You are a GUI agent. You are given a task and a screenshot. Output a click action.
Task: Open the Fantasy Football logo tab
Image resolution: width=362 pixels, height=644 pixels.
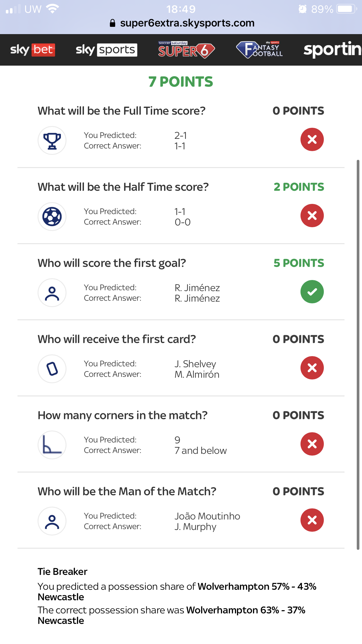pyautogui.click(x=259, y=50)
